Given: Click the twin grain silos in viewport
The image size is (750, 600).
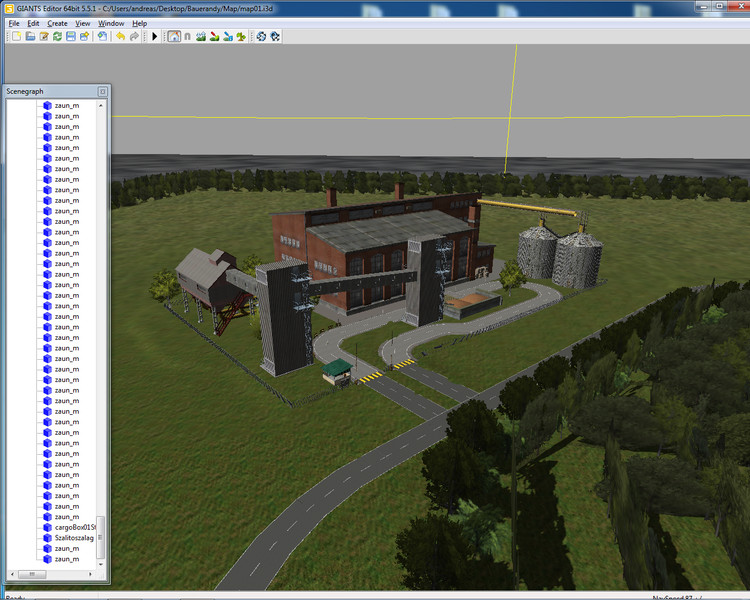Looking at the screenshot, I should point(560,256).
